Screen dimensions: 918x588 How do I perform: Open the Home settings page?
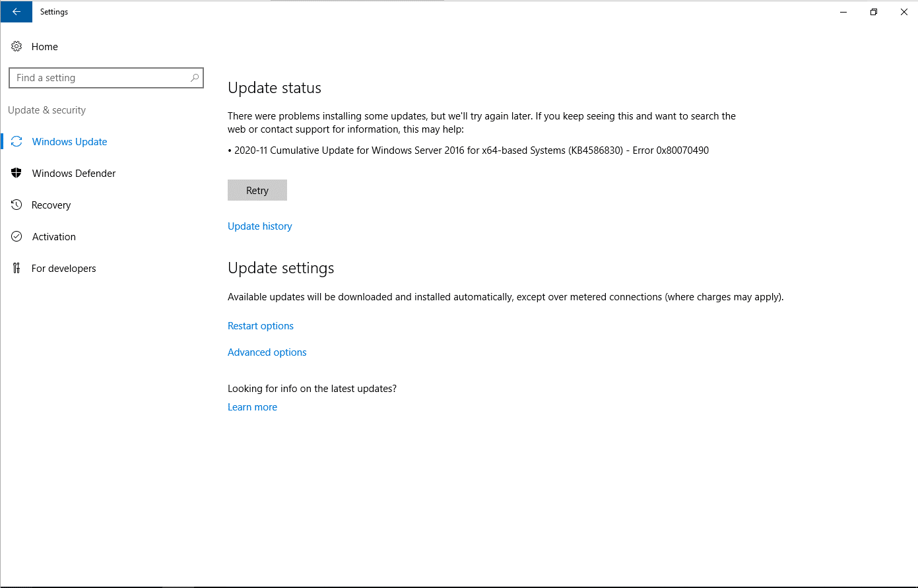coord(45,47)
